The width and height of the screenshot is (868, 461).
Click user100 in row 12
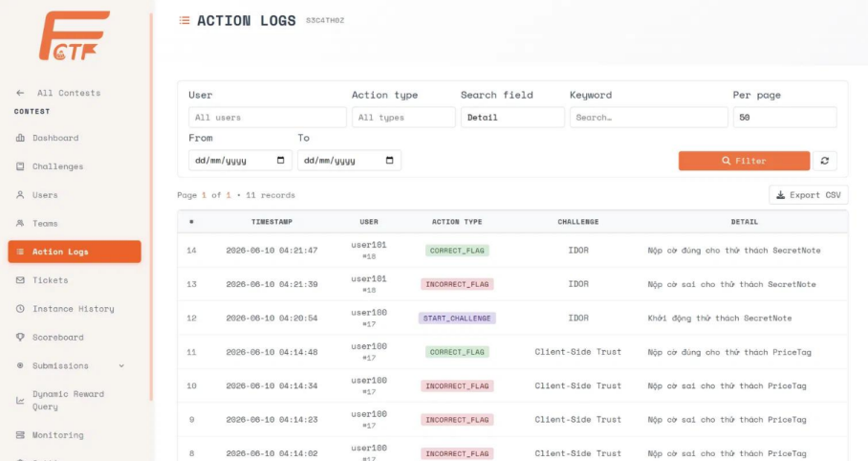pyautogui.click(x=369, y=313)
